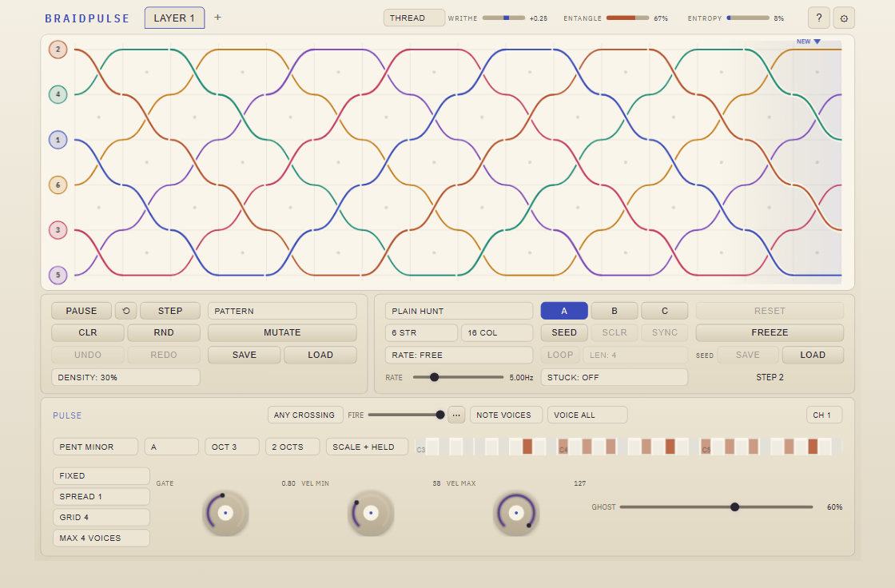Pause playback with the PAUSE button

[81, 311]
